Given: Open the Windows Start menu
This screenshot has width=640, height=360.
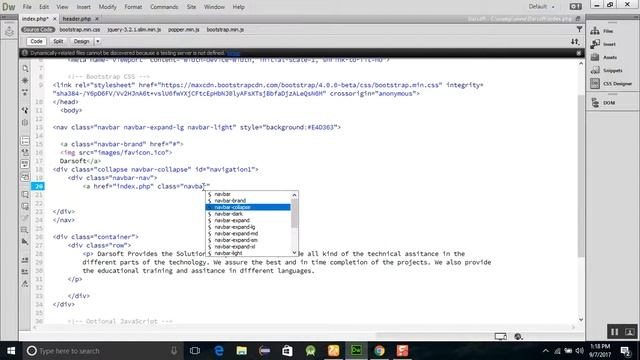Looking at the screenshot, I should [11, 351].
